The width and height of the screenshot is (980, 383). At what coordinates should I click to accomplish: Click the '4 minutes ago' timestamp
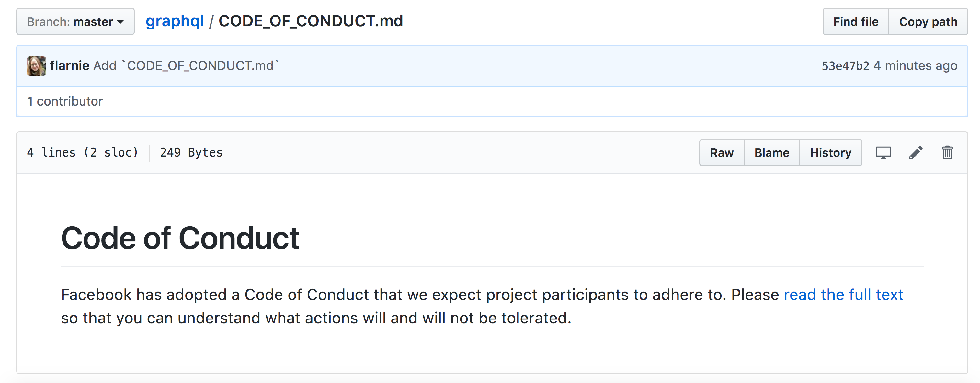(915, 66)
